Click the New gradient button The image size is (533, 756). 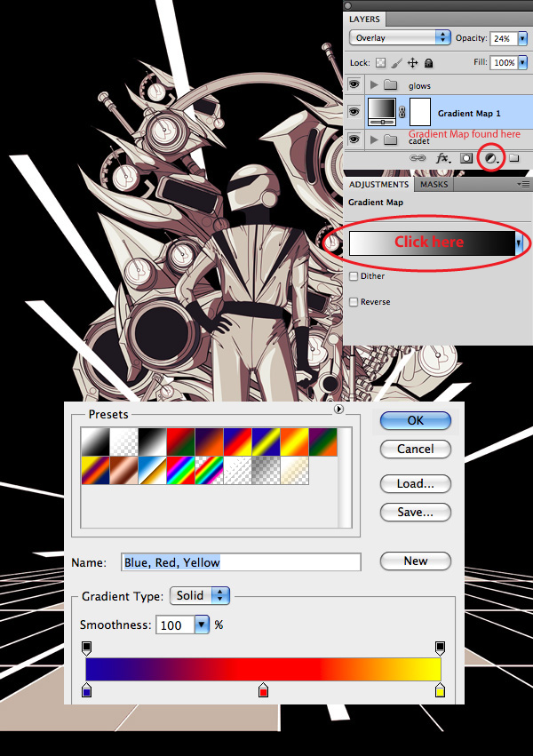[x=416, y=561]
